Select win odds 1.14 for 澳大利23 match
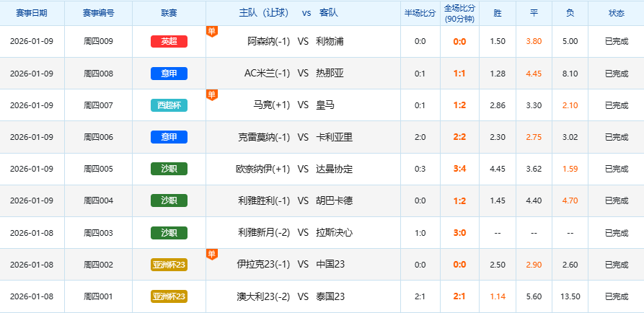Image resolution: width=644 pixels, height=313 pixels. (498, 296)
